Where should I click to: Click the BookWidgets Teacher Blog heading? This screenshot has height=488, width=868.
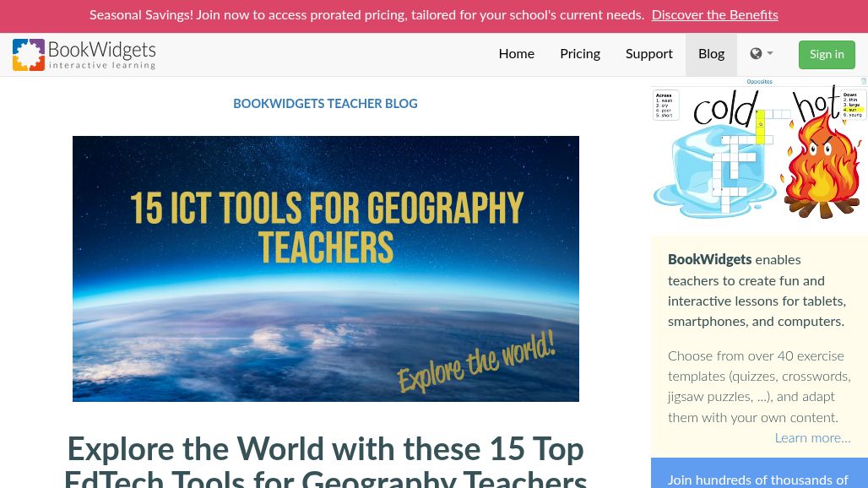[325, 104]
